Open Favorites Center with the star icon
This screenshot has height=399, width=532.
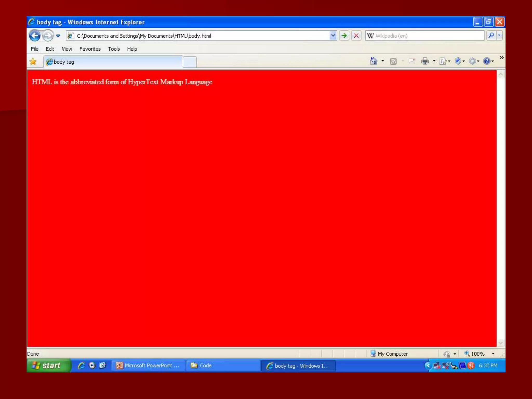(x=33, y=62)
